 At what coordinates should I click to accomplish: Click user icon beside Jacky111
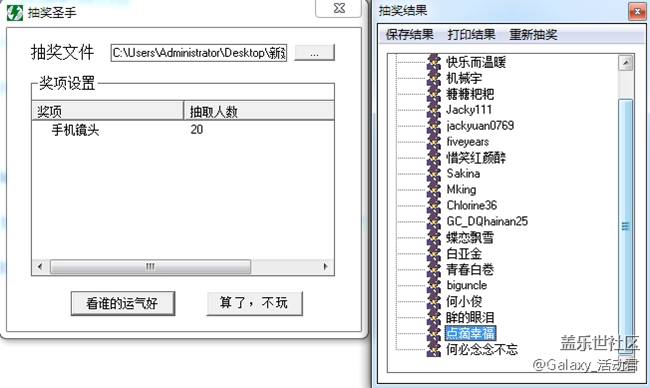pos(434,109)
